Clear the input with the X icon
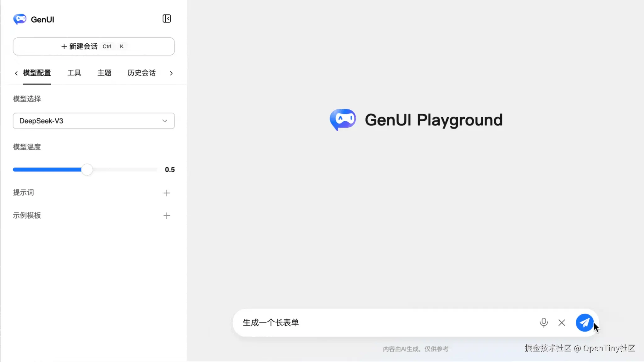 (562, 322)
